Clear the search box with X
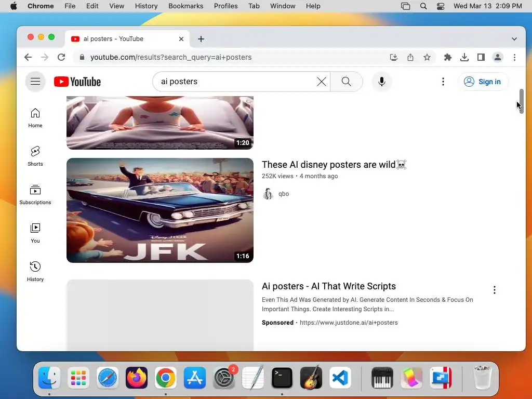 click(x=321, y=82)
